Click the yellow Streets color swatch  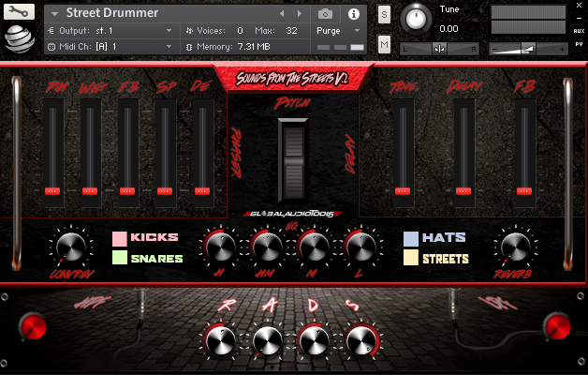[411, 258]
